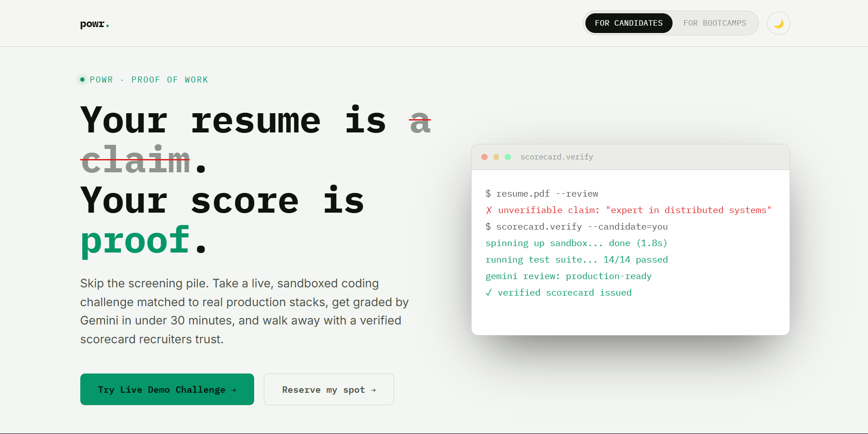This screenshot has width=868, height=434.
Task: Start the Try Live Demo Challenge button
Action: pyautogui.click(x=167, y=390)
